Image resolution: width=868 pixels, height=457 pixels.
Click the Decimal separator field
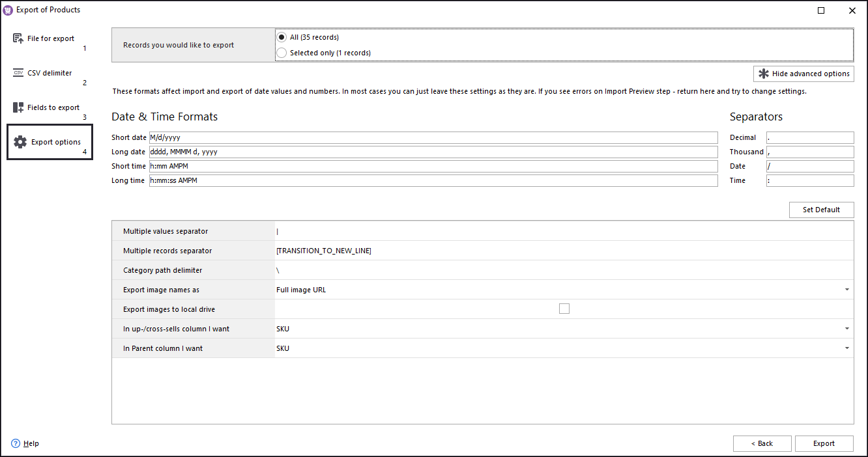(810, 137)
